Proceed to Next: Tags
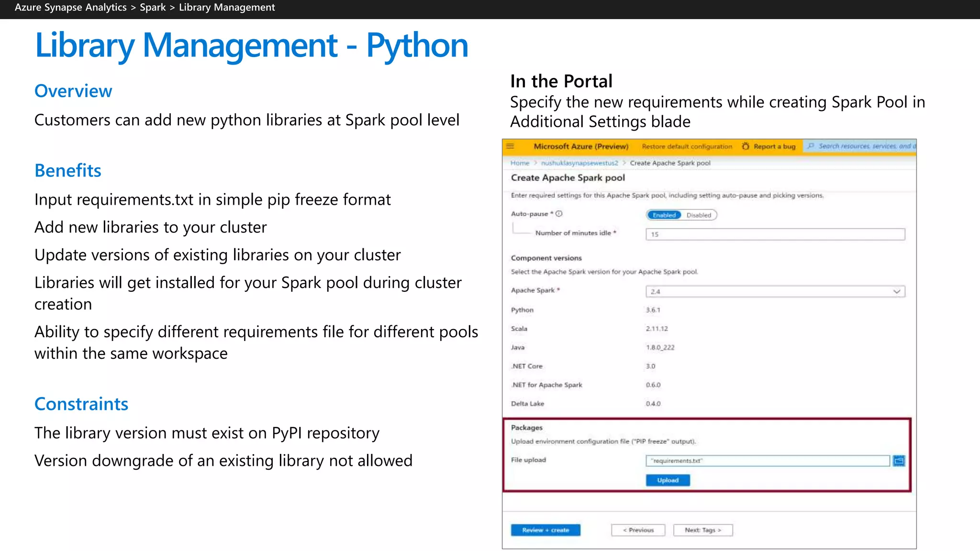The image size is (980, 551). (703, 530)
